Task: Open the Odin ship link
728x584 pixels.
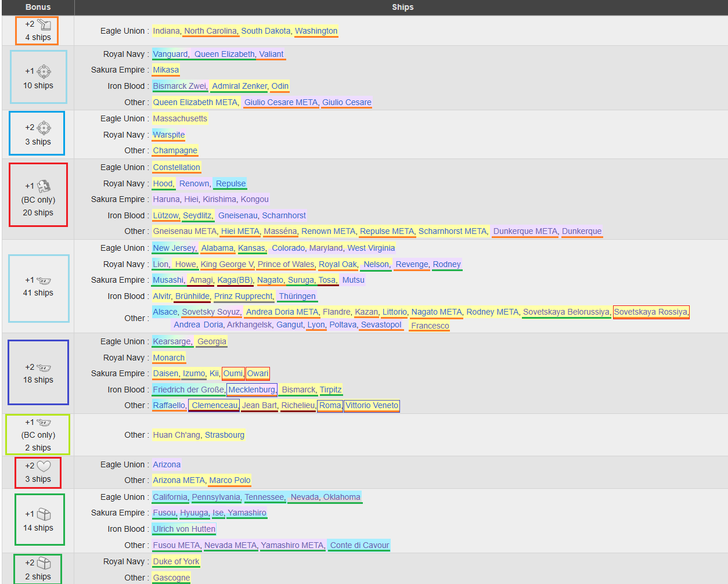Action: point(280,86)
